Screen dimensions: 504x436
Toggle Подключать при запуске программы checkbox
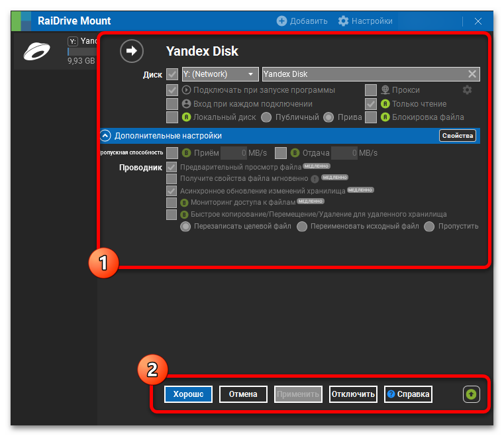tap(172, 89)
